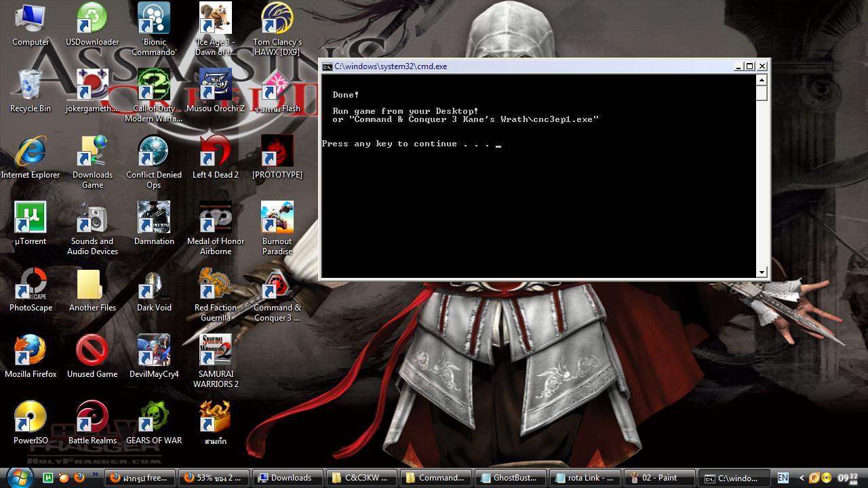The width and height of the screenshot is (868, 488).
Task: Click the 'Run game from your Desktop!' line
Action: click(406, 111)
